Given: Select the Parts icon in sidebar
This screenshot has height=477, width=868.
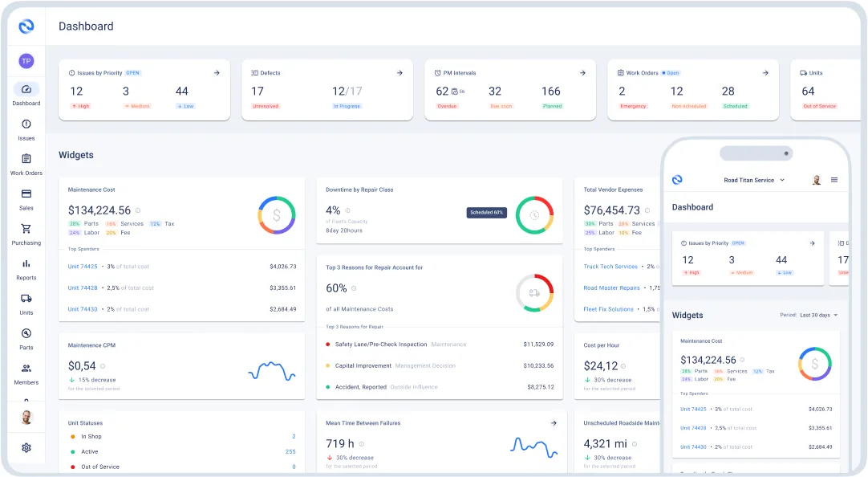Looking at the screenshot, I should tap(26, 333).
